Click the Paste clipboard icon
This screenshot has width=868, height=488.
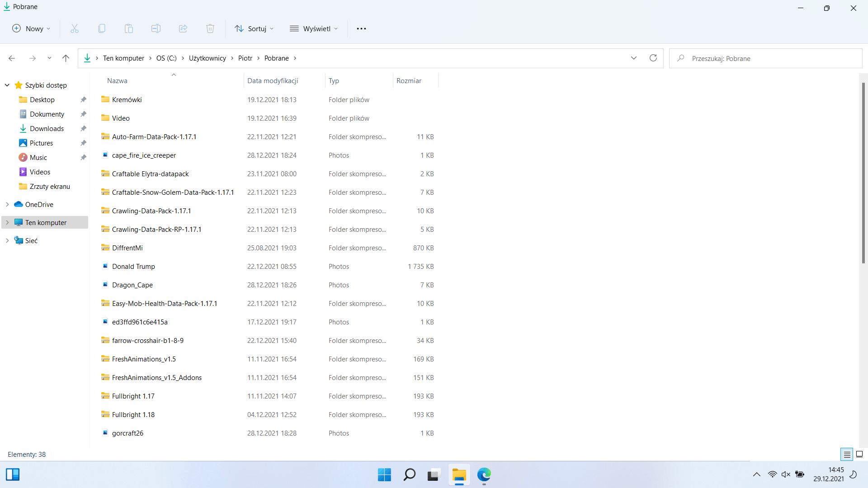[x=129, y=28]
